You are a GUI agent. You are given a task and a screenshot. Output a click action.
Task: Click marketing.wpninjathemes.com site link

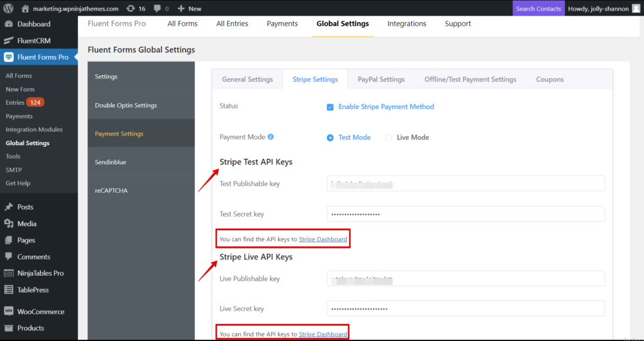tap(75, 8)
